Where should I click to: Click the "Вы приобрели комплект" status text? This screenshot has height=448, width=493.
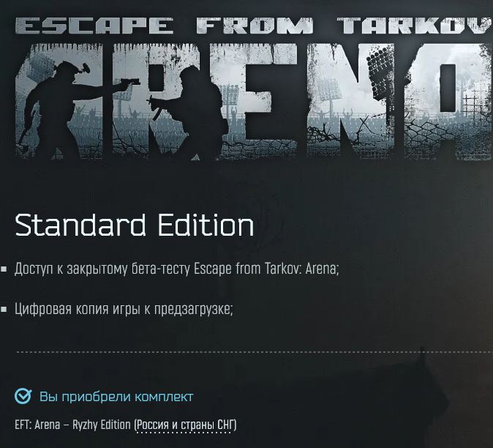pyautogui.click(x=116, y=397)
